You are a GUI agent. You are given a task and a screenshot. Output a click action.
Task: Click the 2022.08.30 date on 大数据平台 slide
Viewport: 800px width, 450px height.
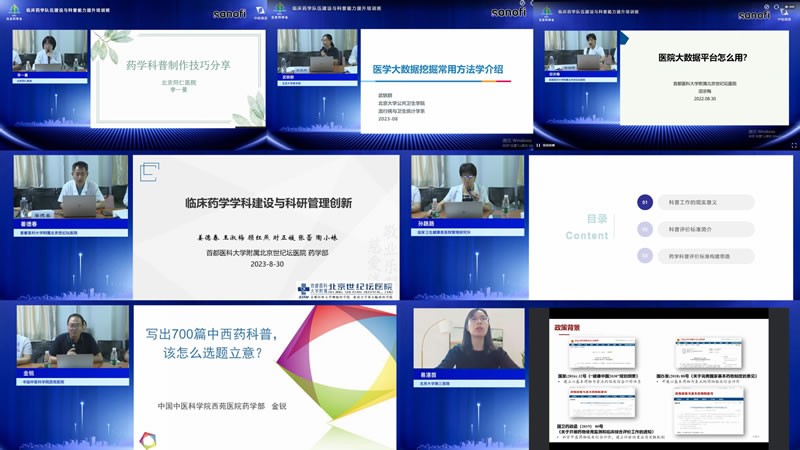click(x=704, y=99)
